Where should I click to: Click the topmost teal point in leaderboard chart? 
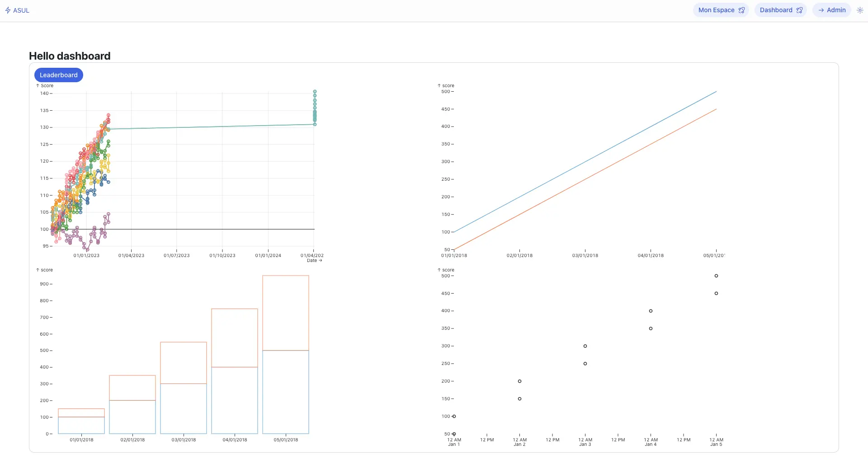pyautogui.click(x=315, y=92)
